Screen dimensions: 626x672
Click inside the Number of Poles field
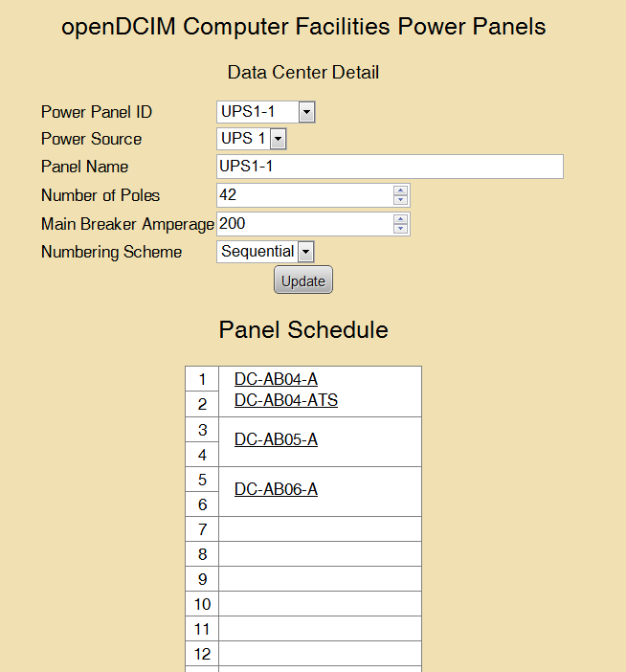click(x=304, y=195)
